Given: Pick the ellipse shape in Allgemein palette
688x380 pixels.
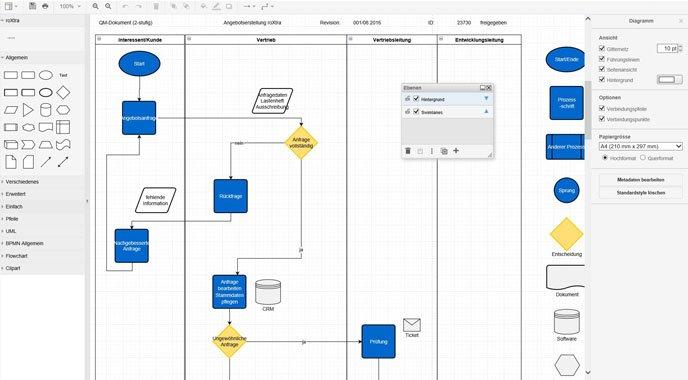Looking at the screenshot, I should click(46, 75).
